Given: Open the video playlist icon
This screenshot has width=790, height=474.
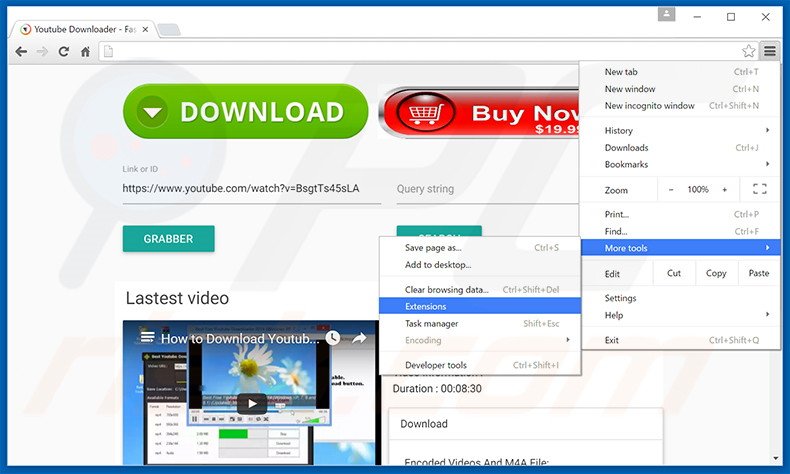Looking at the screenshot, I should (147, 337).
